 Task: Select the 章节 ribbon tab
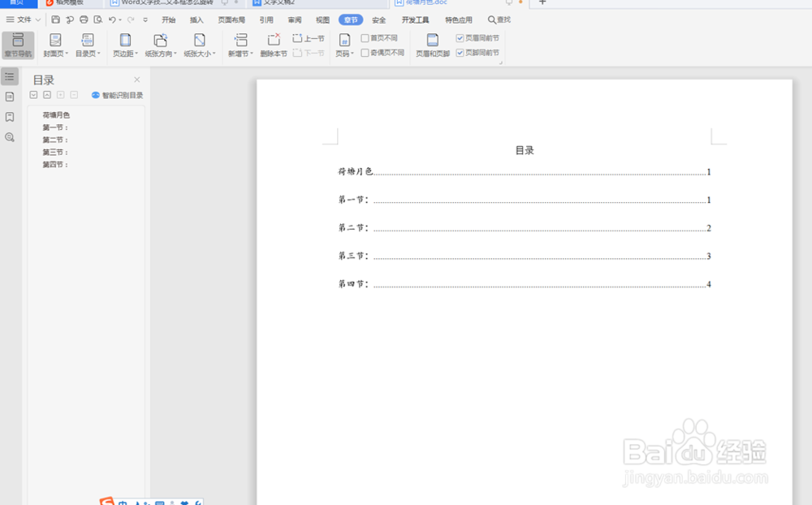pyautogui.click(x=351, y=19)
